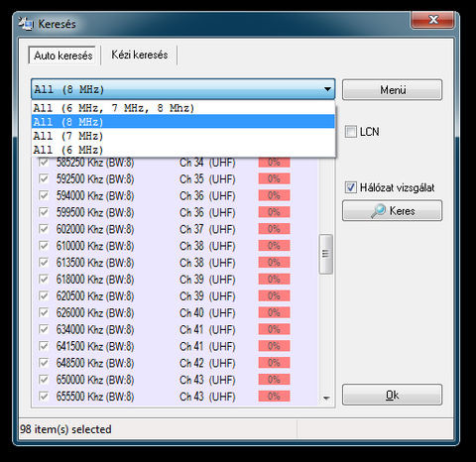476x462 pixels.
Task: Start search with Keres button
Action: point(392,210)
